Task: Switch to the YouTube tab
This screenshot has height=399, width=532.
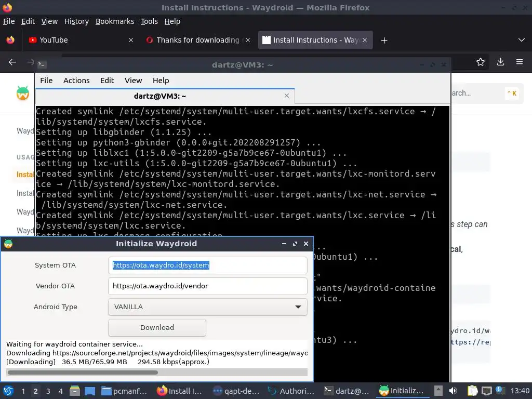Action: click(81, 40)
